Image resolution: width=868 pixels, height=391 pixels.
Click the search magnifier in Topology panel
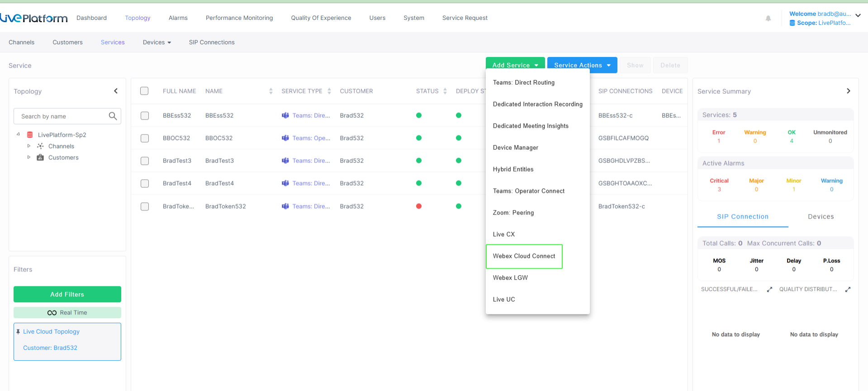(113, 116)
